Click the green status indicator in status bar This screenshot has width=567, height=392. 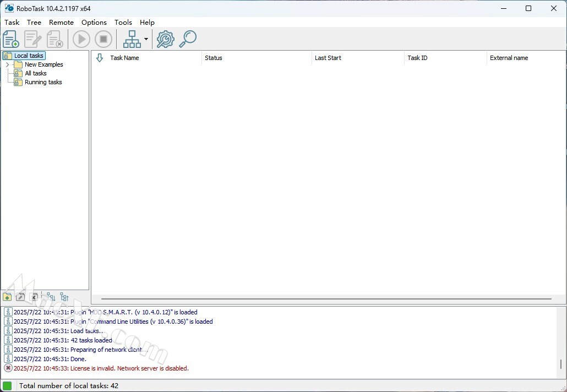click(x=7, y=386)
